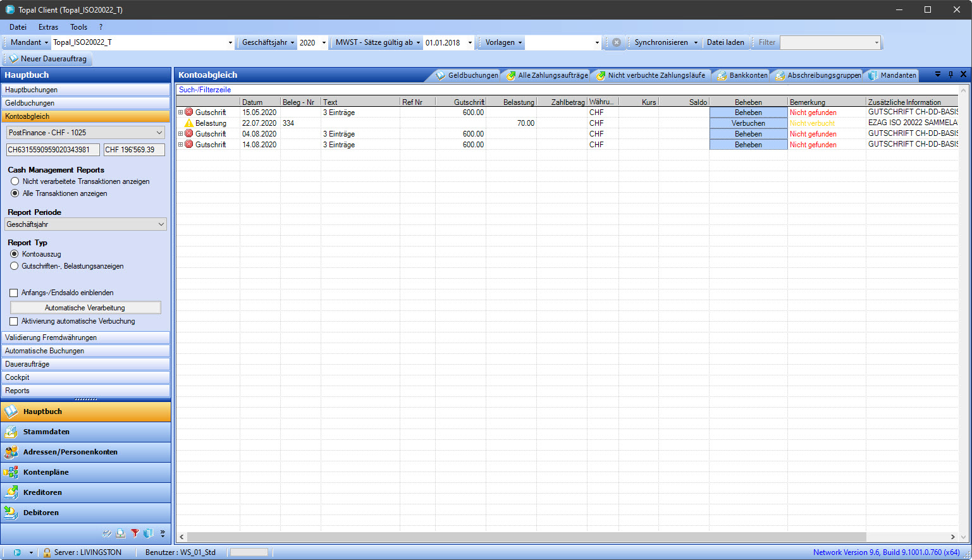Screen dimensions: 972x560
Task: Click the Kreditoren module icon
Action: (11, 492)
